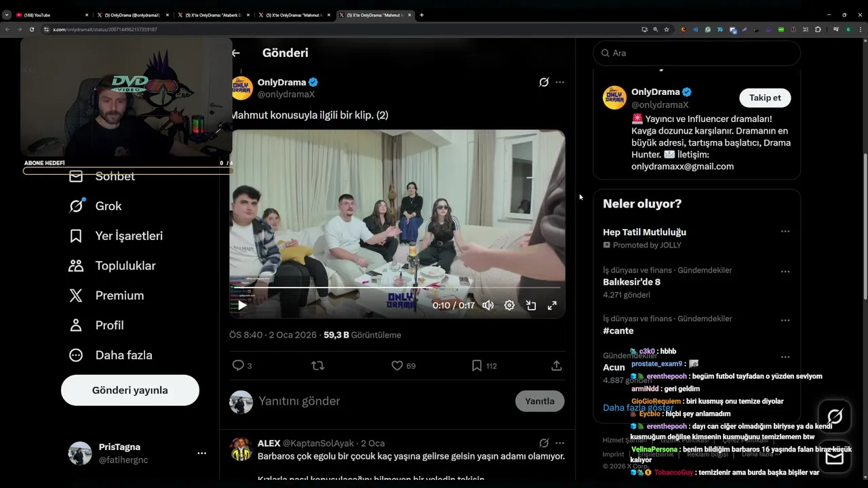Viewport: 868px width, 488px height.
Task: Click the floating Grok button at bottom right
Action: tap(835, 417)
